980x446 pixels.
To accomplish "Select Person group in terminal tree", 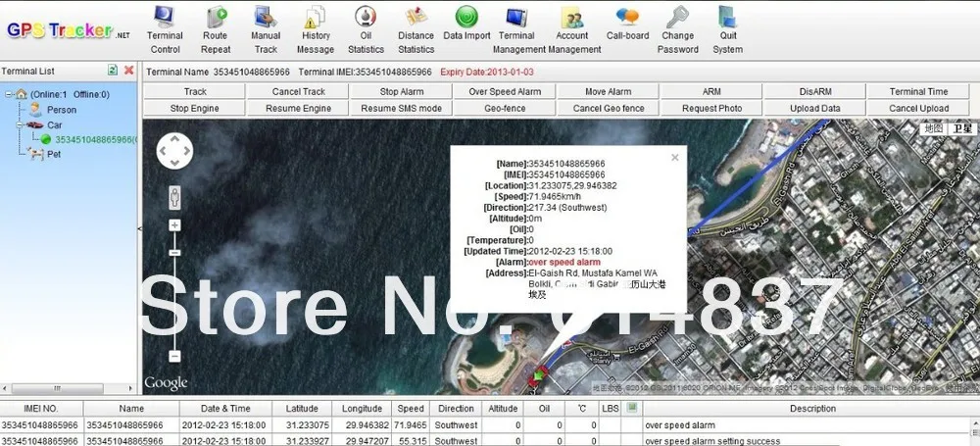I will coord(62,110).
